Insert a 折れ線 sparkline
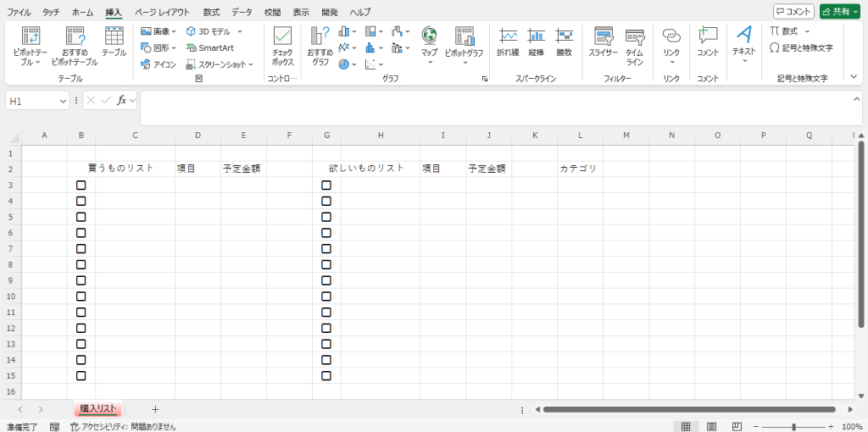This screenshot has width=868, height=432. coord(508,36)
